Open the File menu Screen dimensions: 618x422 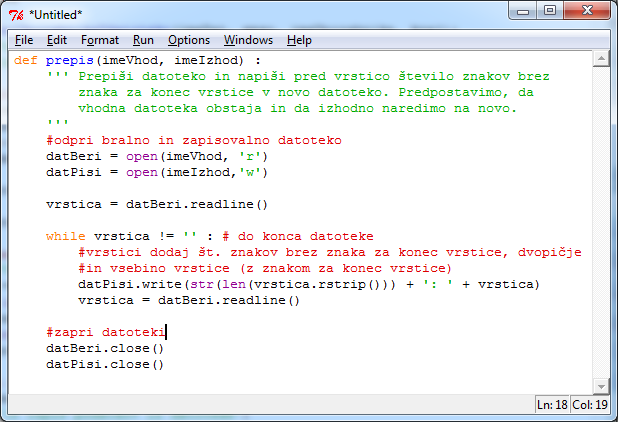pos(24,40)
